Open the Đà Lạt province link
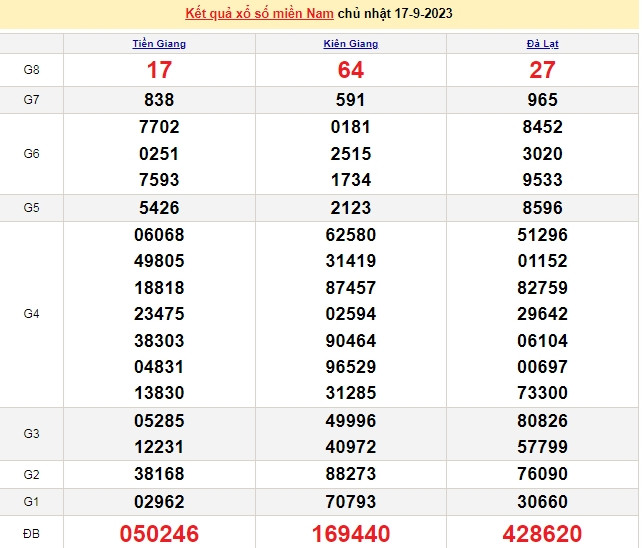Viewport: 642px width, 548px height. [x=543, y=44]
